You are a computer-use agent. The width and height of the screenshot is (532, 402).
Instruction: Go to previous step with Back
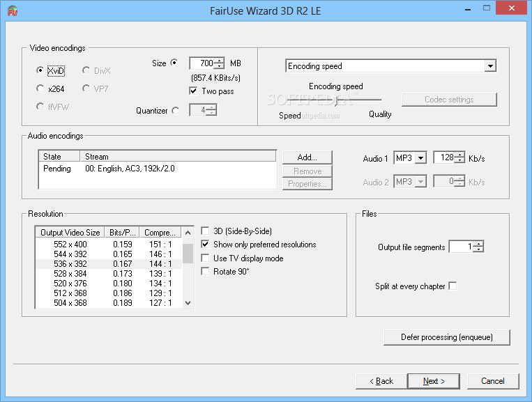coord(381,381)
